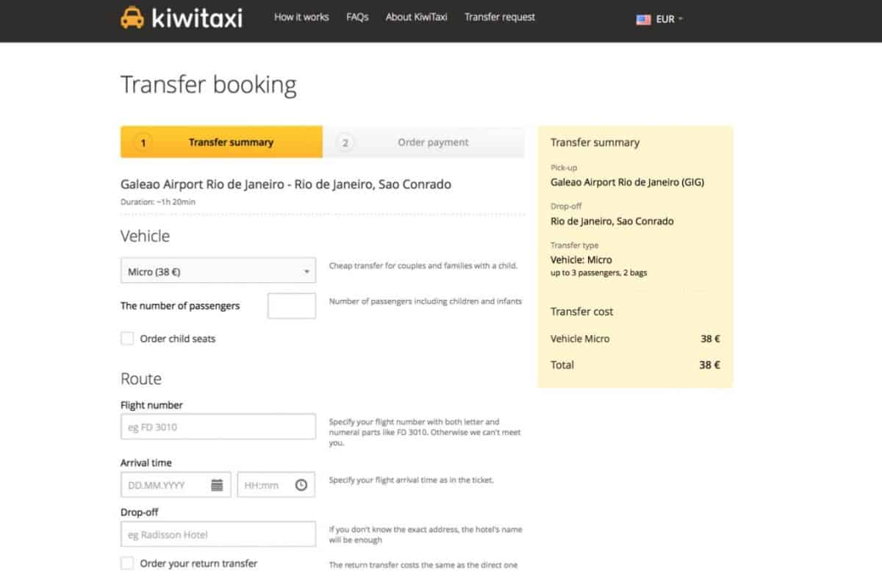This screenshot has height=588, width=882.
Task: Click the Transfer request link
Action: (500, 17)
